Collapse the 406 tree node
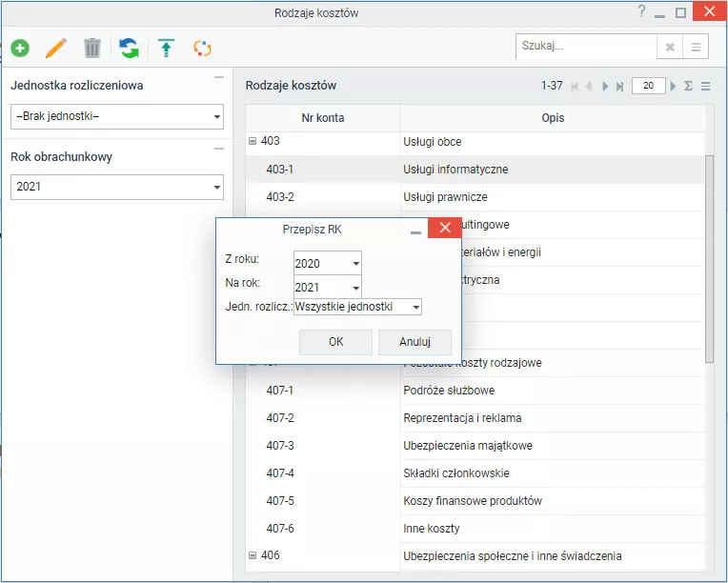 pyautogui.click(x=253, y=555)
